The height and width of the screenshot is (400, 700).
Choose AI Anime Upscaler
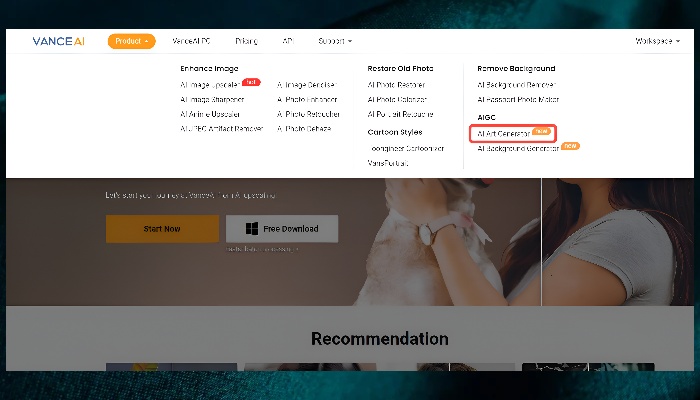click(x=210, y=114)
